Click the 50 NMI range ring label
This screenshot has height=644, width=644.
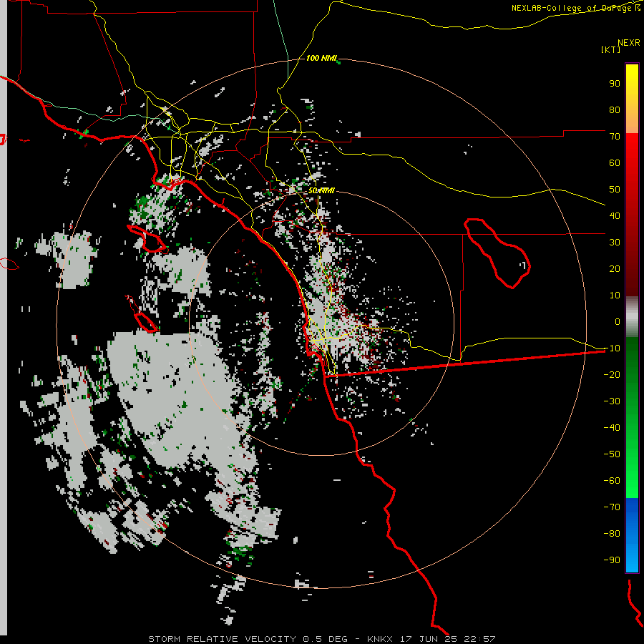[x=321, y=190]
